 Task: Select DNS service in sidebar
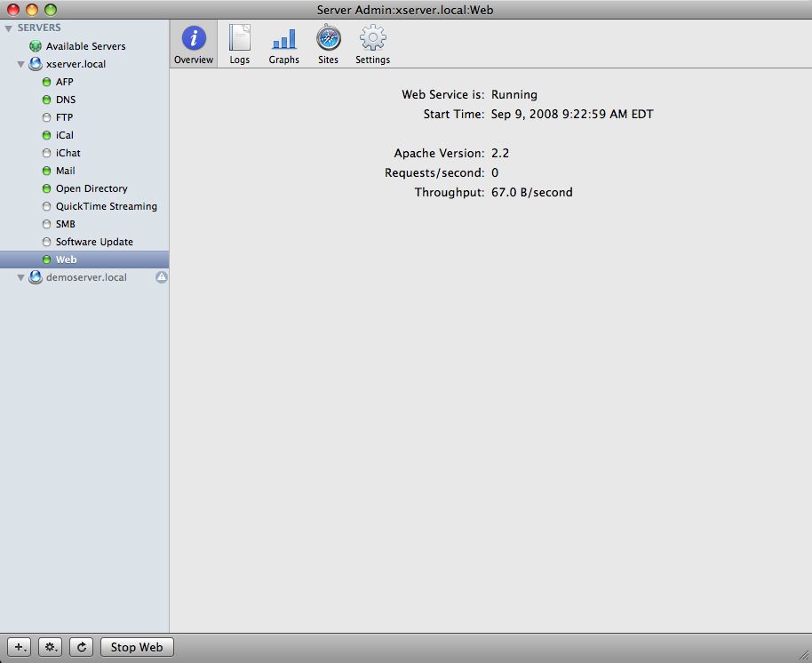(66, 100)
